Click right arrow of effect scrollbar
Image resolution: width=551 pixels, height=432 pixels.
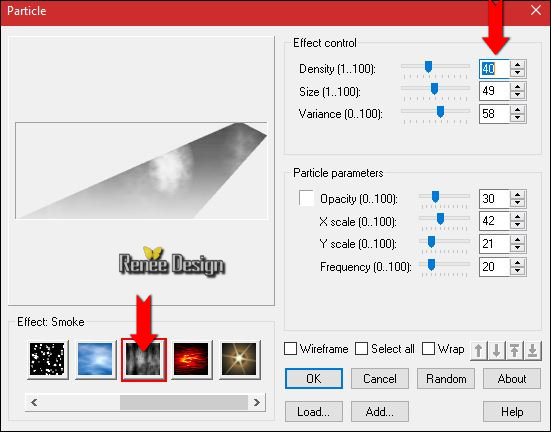click(x=257, y=402)
